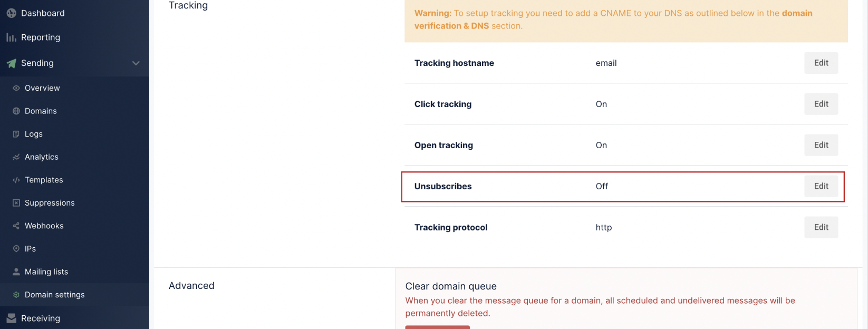Screen dimensions: 868x329
Task: Click the Domains globe icon
Action: click(x=16, y=111)
